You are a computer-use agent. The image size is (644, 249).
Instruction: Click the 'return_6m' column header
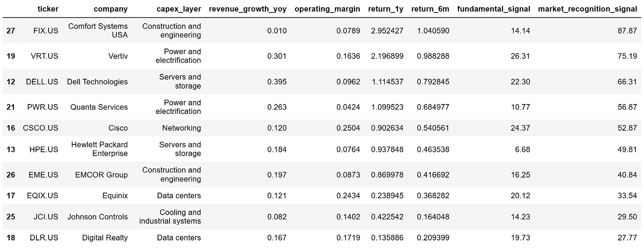(x=430, y=9)
